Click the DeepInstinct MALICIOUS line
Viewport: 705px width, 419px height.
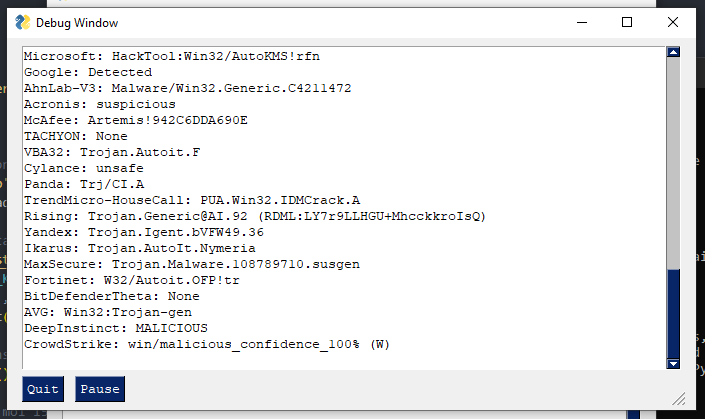115,328
